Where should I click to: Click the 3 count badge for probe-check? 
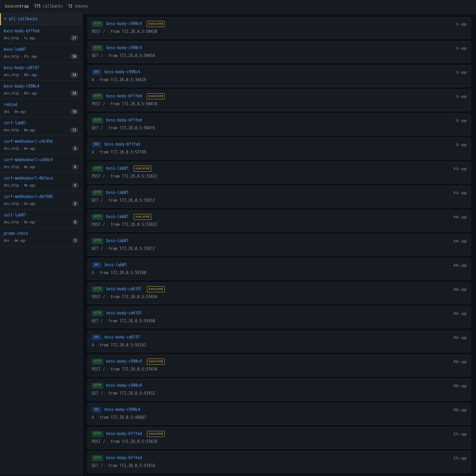(x=75, y=241)
